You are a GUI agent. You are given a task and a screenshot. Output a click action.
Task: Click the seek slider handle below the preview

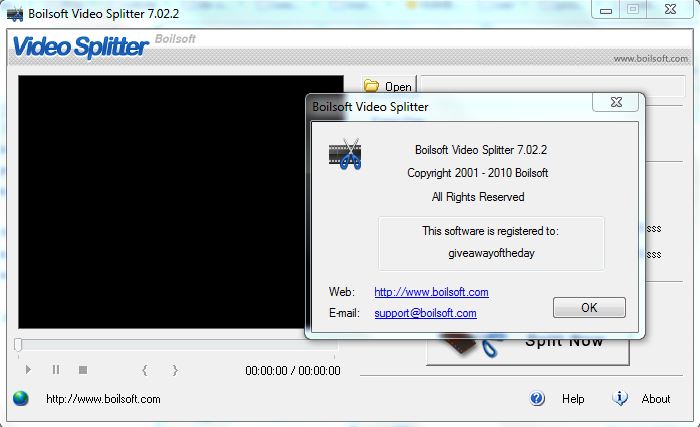(x=18, y=345)
